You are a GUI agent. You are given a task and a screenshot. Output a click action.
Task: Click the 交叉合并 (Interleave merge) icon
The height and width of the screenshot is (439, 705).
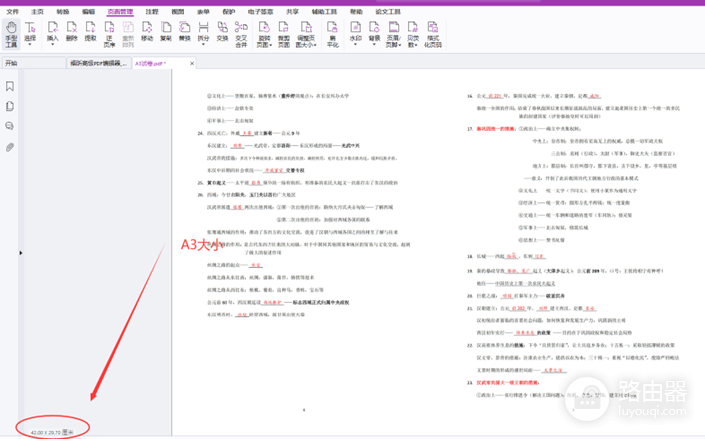241,28
